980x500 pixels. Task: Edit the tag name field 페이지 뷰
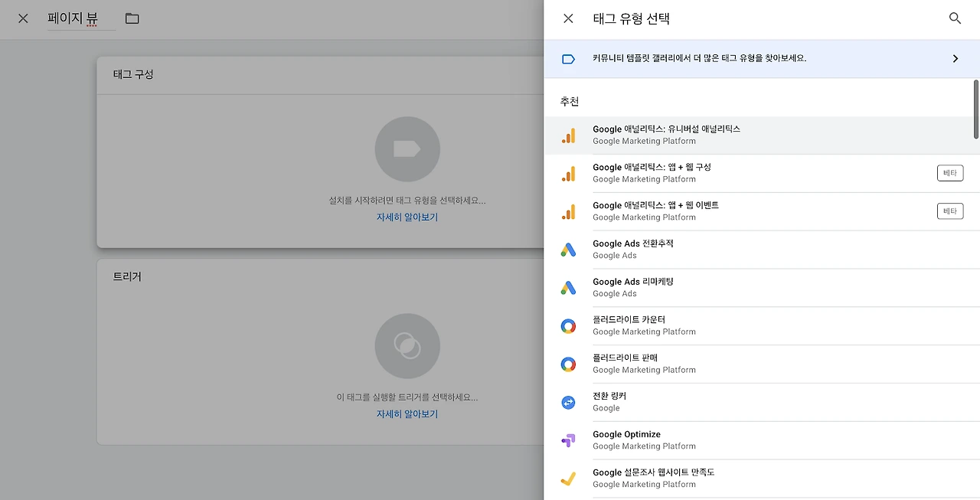81,18
